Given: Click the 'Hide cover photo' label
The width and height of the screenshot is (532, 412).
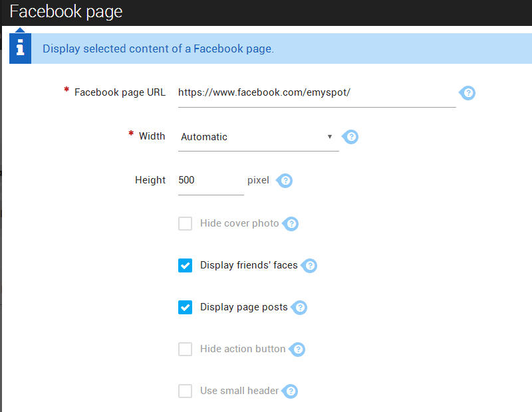Looking at the screenshot, I should tap(239, 223).
